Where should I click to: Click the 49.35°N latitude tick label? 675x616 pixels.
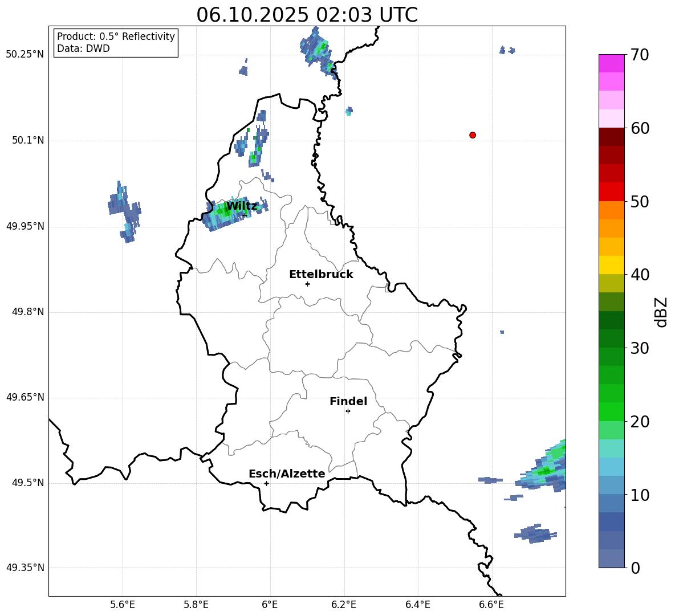pos(25,568)
